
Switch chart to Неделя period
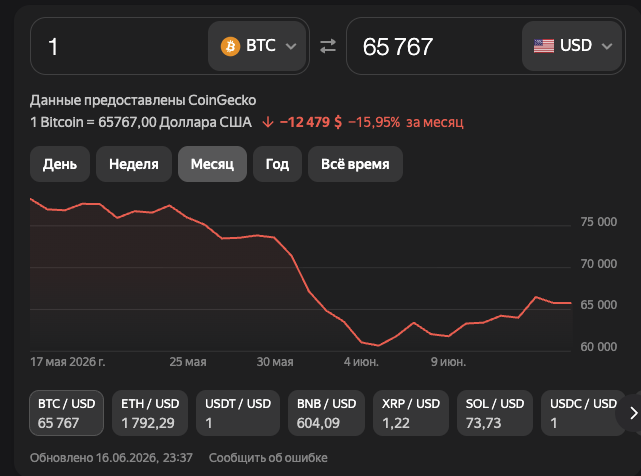pyautogui.click(x=134, y=164)
